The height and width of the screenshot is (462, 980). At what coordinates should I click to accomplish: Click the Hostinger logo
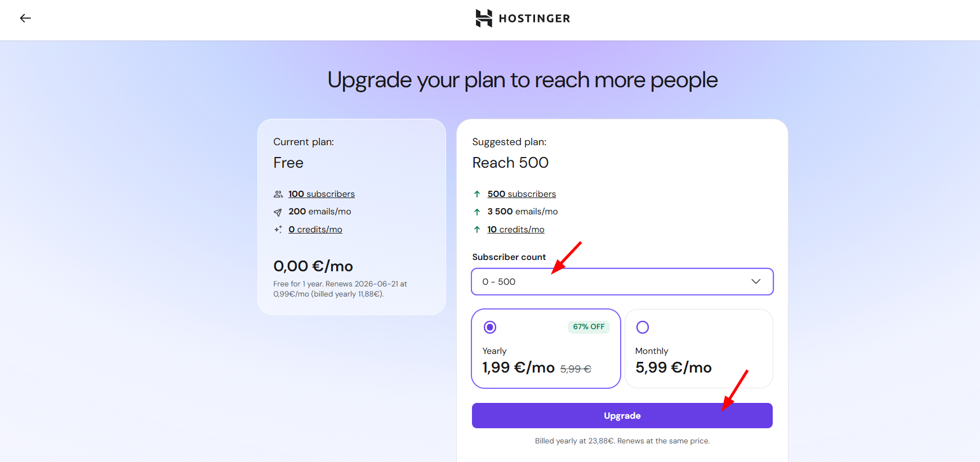[x=523, y=18]
